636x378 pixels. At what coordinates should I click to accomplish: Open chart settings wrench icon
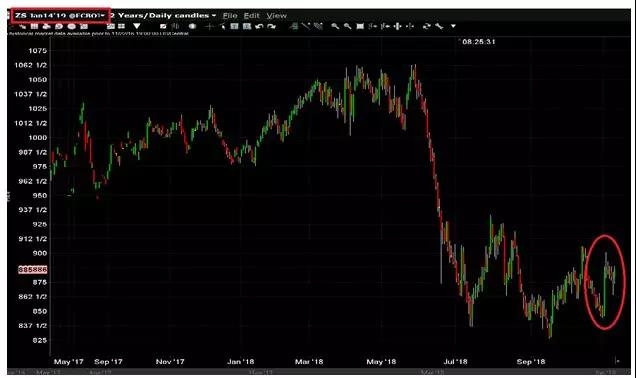click(439, 26)
